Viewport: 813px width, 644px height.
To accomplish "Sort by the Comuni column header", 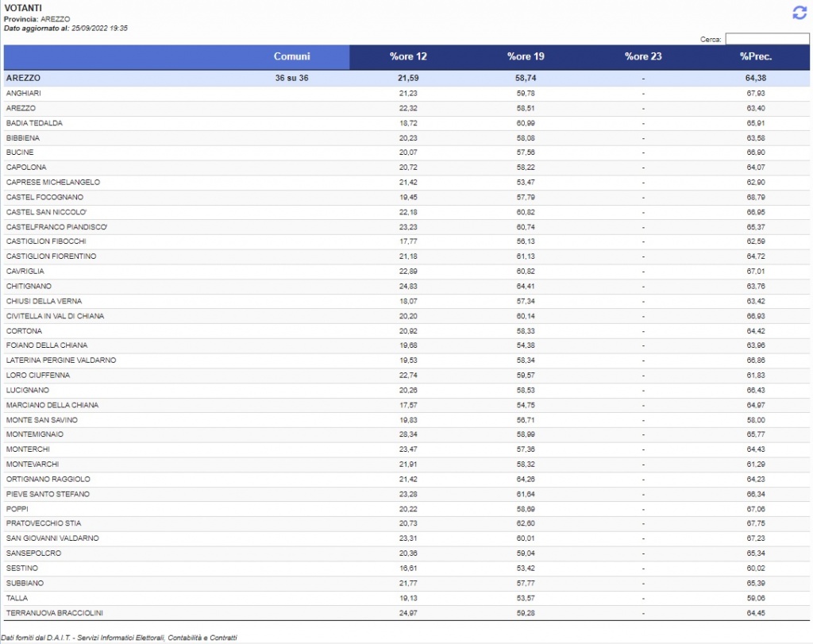I will coord(292,56).
